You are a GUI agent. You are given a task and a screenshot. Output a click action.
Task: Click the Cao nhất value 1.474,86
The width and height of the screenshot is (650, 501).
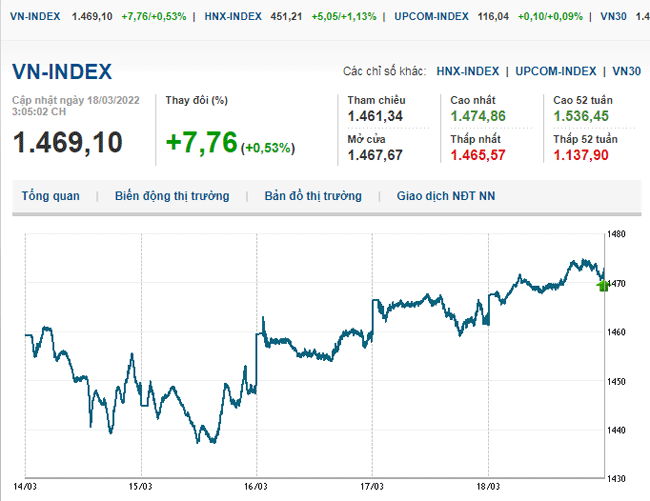(x=477, y=117)
